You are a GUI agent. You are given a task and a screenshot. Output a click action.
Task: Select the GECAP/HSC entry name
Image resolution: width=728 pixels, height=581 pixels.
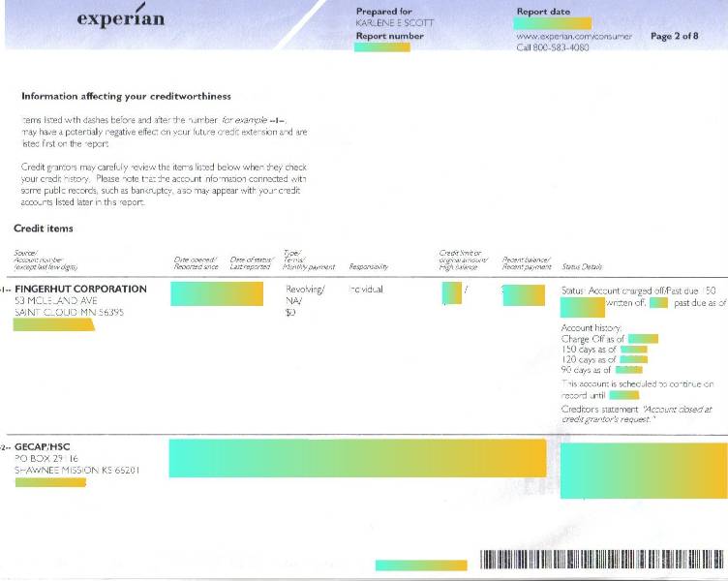click(43, 446)
